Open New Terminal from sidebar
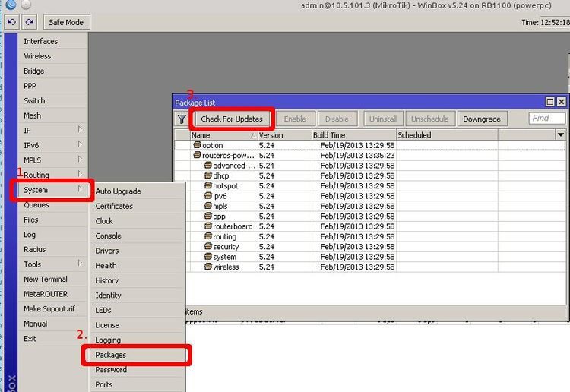The height and width of the screenshot is (392, 570). [45, 280]
